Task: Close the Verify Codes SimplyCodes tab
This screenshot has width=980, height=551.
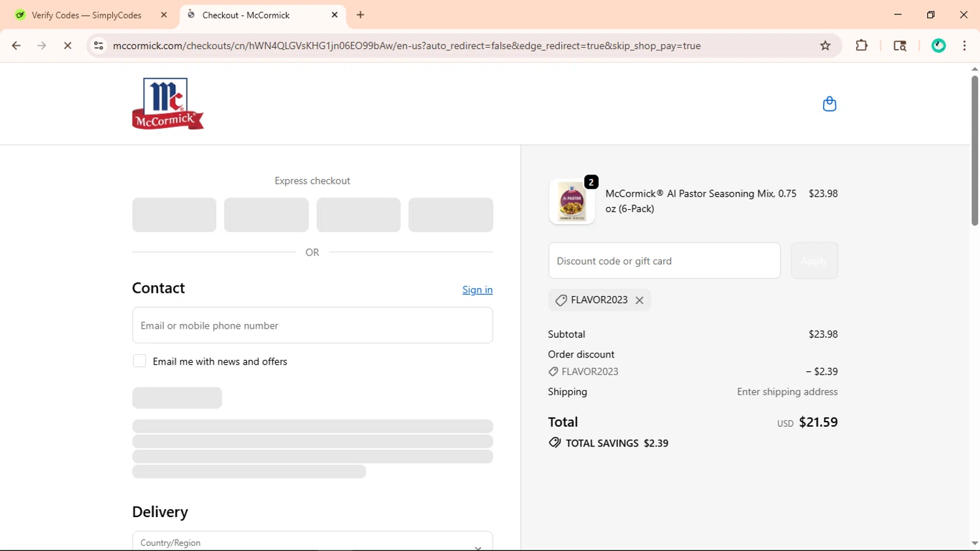Action: [x=164, y=14]
